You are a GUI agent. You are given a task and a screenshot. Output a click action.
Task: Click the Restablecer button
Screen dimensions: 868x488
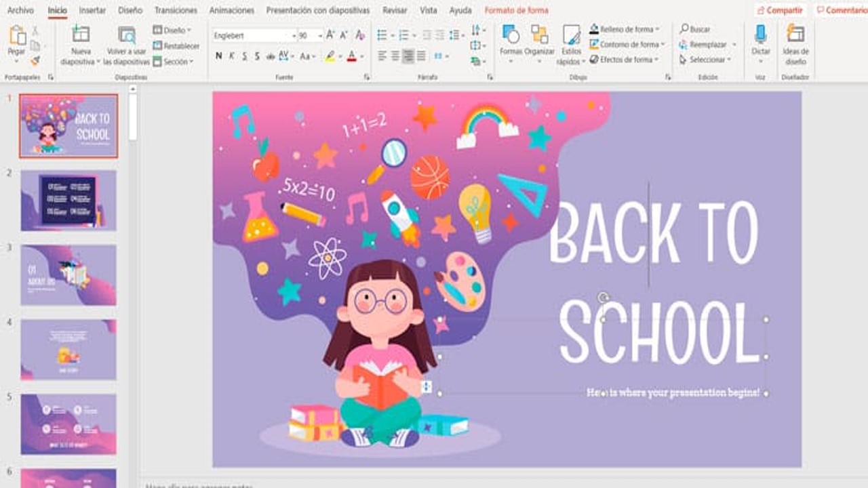coord(176,46)
